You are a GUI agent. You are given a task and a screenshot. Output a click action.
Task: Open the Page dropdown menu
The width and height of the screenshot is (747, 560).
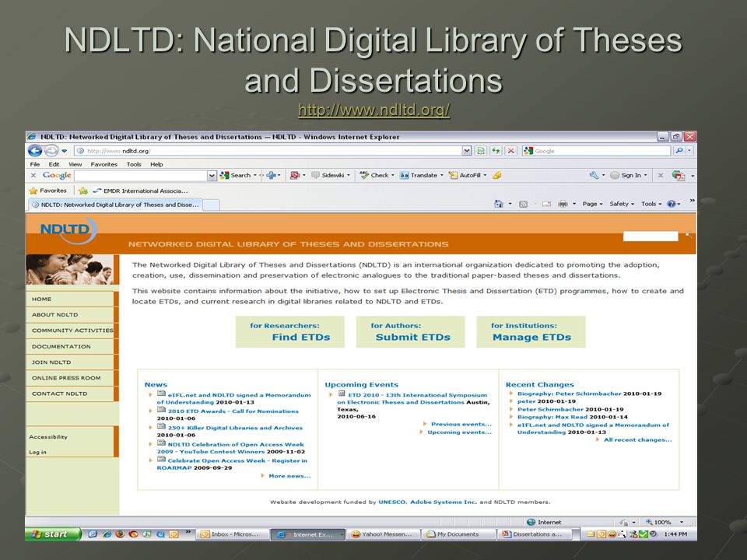click(x=592, y=204)
